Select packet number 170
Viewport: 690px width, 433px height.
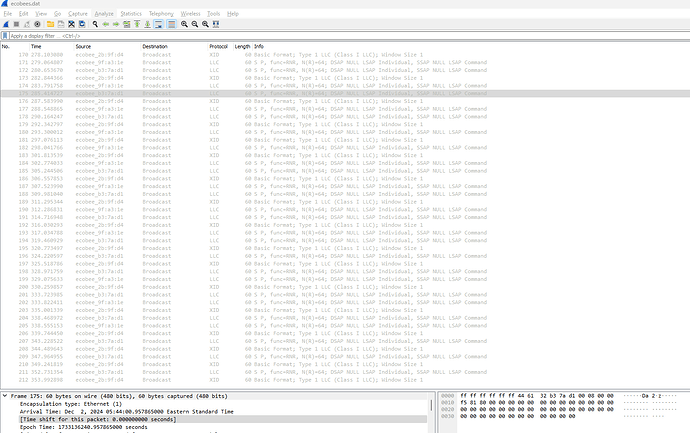(x=345, y=55)
